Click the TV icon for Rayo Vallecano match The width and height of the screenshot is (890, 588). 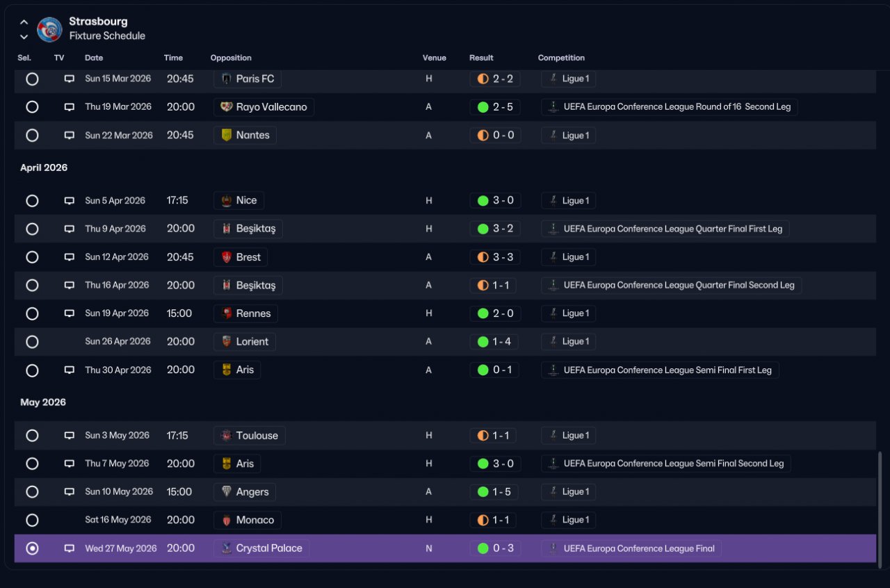click(x=69, y=107)
